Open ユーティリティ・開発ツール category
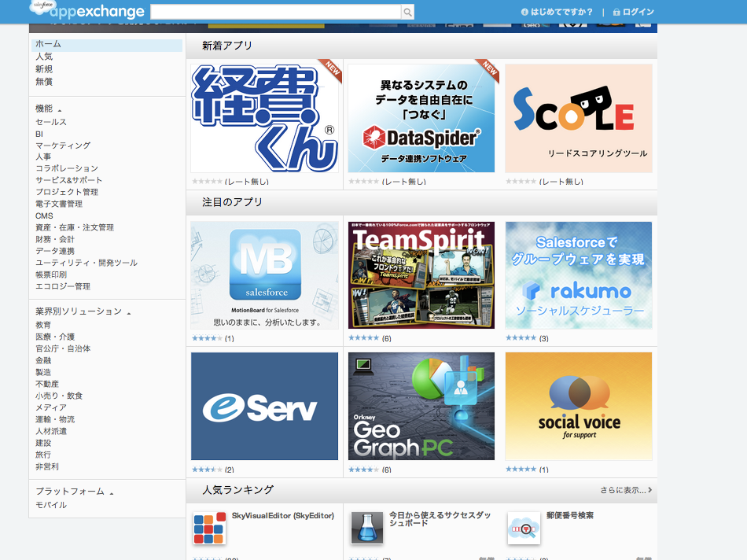Image resolution: width=747 pixels, height=560 pixels. pyautogui.click(x=86, y=263)
